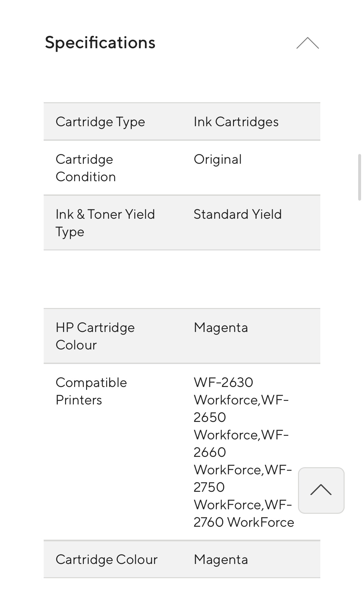
Task: Click the upward chevron icon inside rounded button
Action: click(321, 491)
